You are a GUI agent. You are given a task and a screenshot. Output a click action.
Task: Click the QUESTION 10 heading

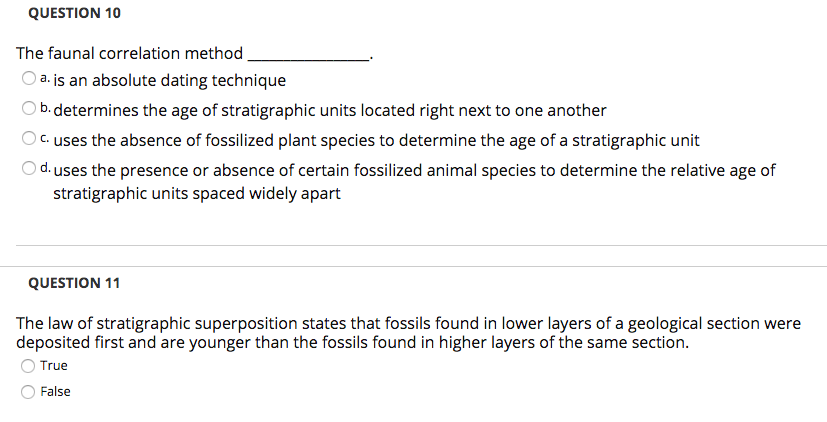point(74,13)
